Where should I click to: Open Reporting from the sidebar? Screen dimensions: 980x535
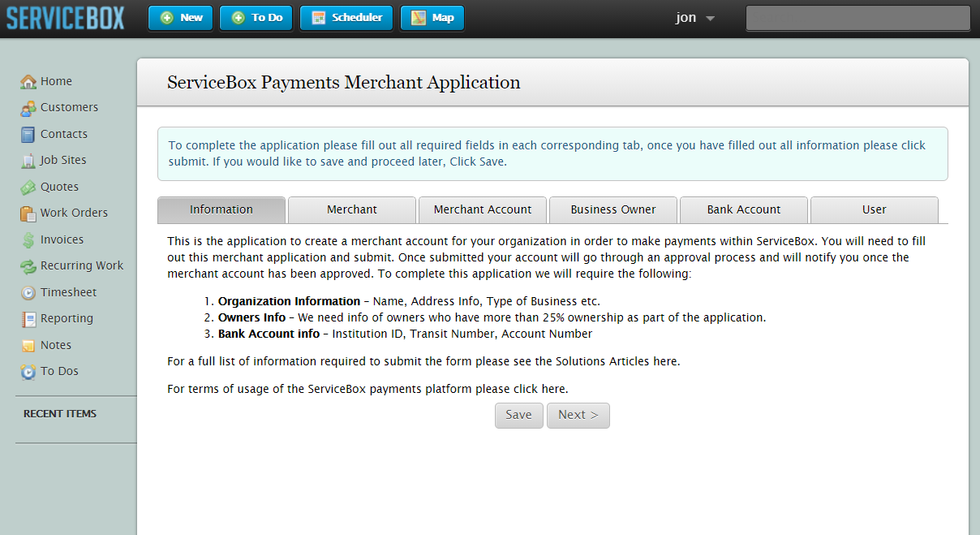point(67,318)
